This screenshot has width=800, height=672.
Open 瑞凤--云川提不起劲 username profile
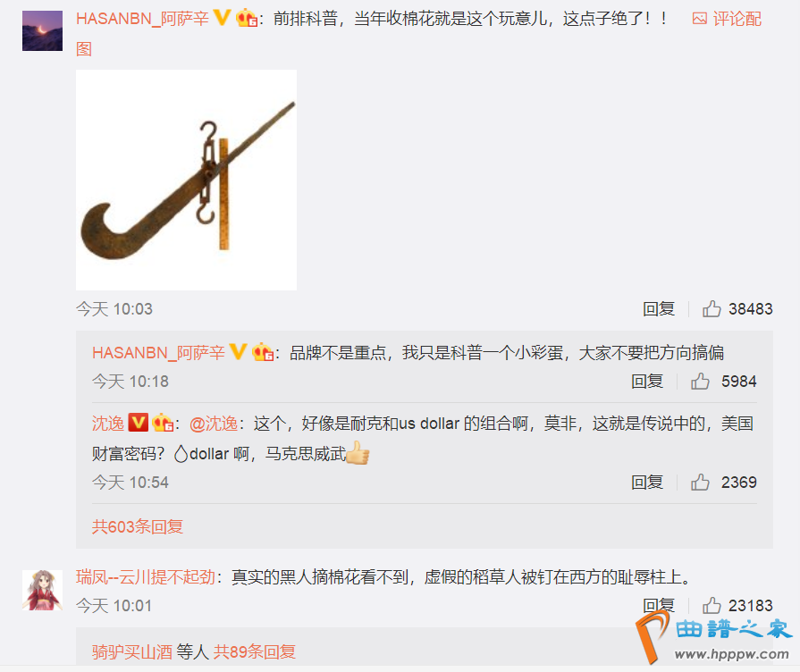146,577
